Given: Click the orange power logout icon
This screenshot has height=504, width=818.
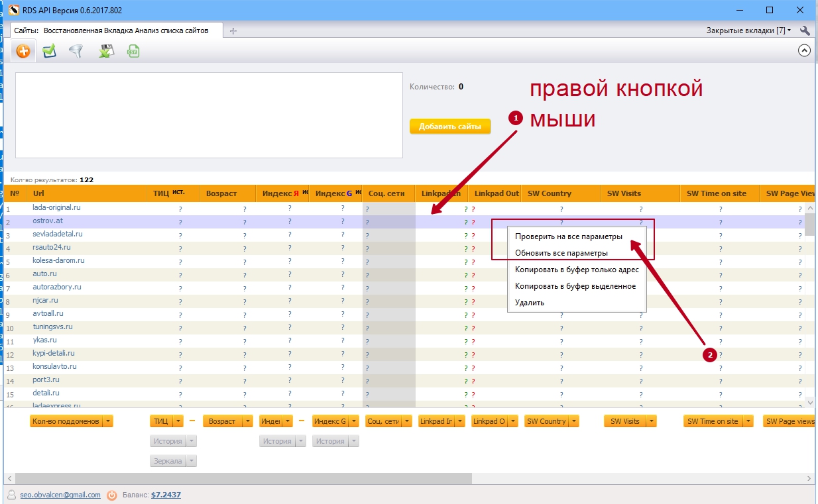Looking at the screenshot, I should [x=112, y=495].
